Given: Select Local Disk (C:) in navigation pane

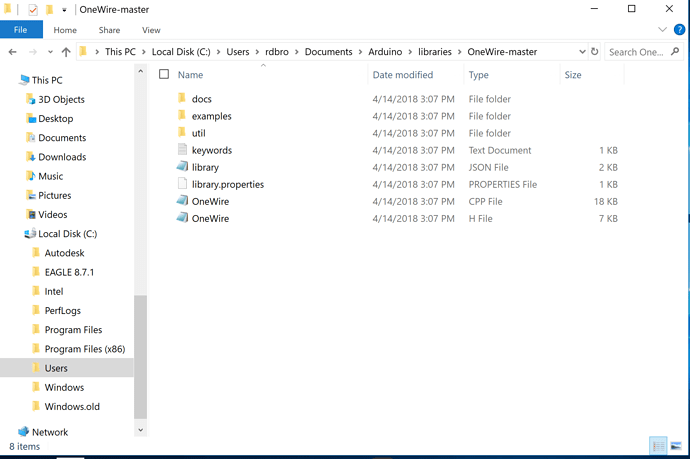Looking at the screenshot, I should 67,234.
